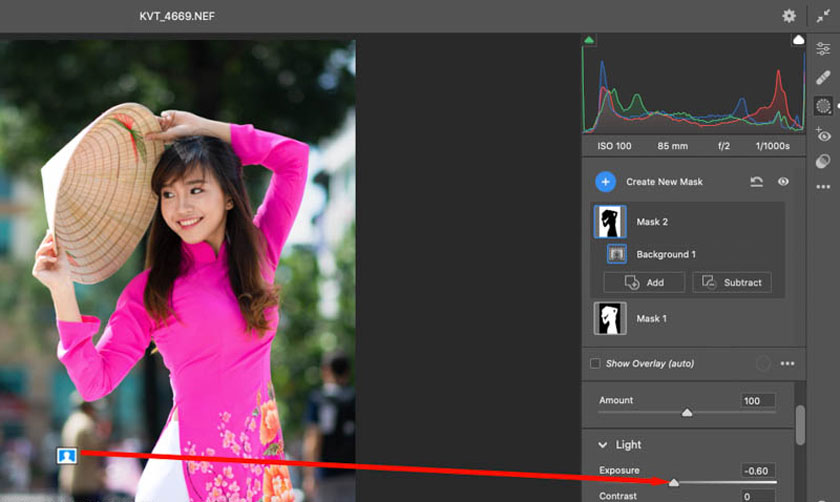
Task: Toggle the shadow clipping warning triangle
Action: tap(589, 40)
